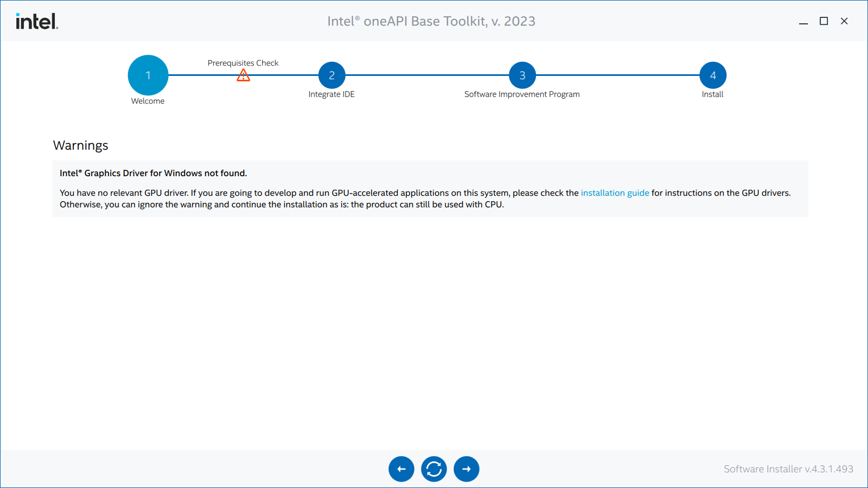
Task: Select step 2 Integrate IDE circle
Action: point(332,75)
